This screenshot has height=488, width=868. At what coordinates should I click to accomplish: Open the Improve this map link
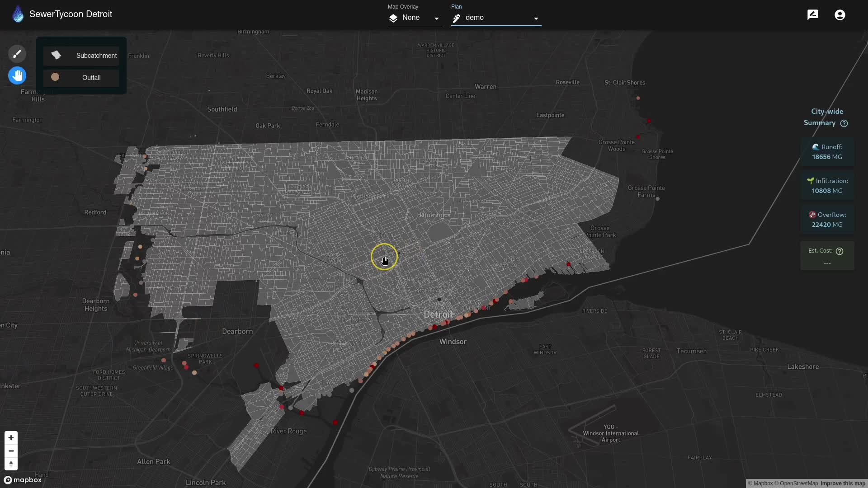click(x=843, y=483)
